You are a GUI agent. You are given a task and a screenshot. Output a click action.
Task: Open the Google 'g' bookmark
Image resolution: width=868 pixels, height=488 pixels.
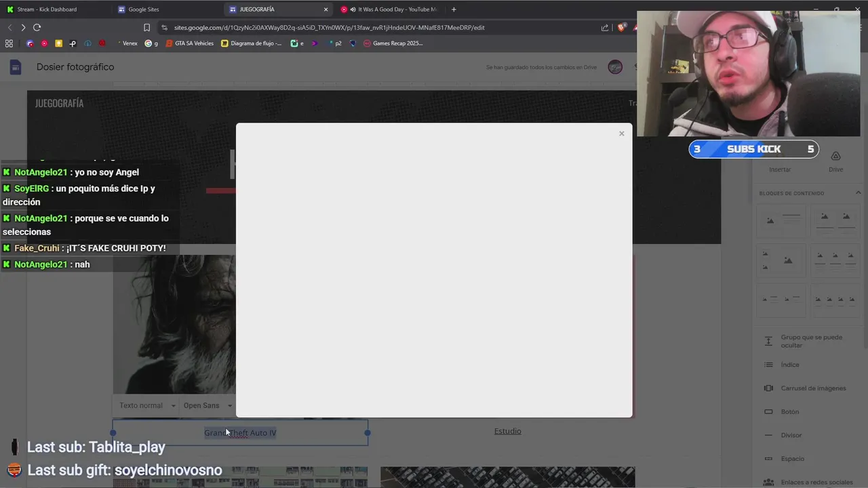tap(151, 43)
